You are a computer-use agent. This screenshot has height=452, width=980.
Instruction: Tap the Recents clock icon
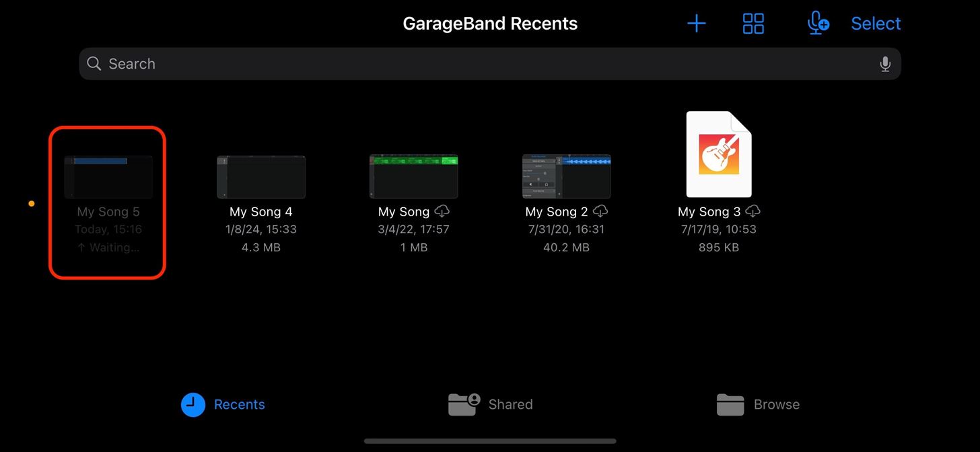pyautogui.click(x=193, y=405)
